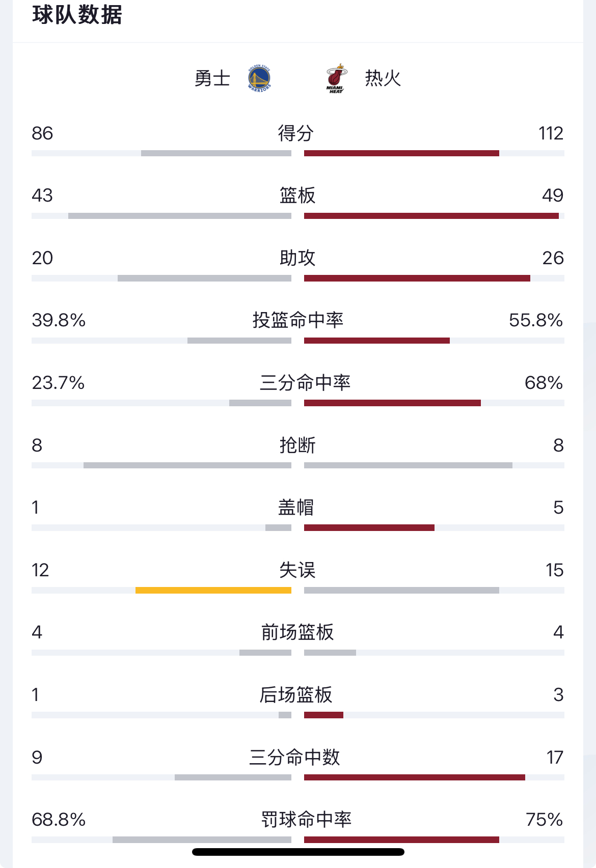Click the 失误 stat label

pos(298,570)
